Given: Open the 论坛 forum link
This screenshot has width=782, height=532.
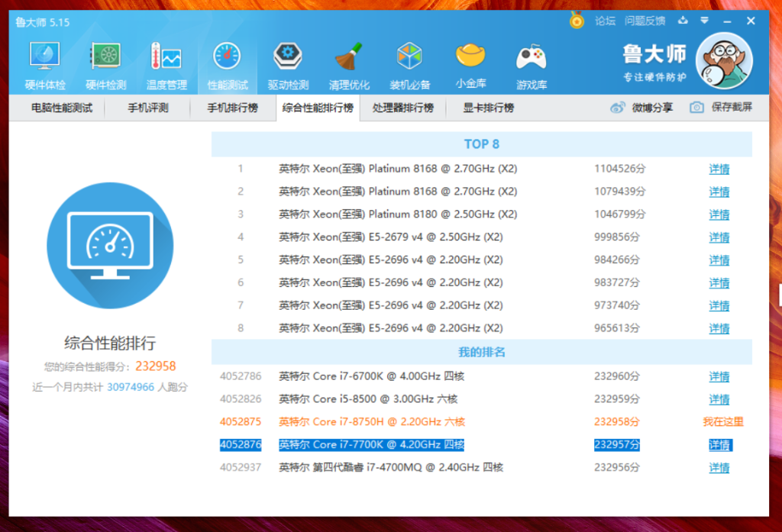Looking at the screenshot, I should point(605,21).
